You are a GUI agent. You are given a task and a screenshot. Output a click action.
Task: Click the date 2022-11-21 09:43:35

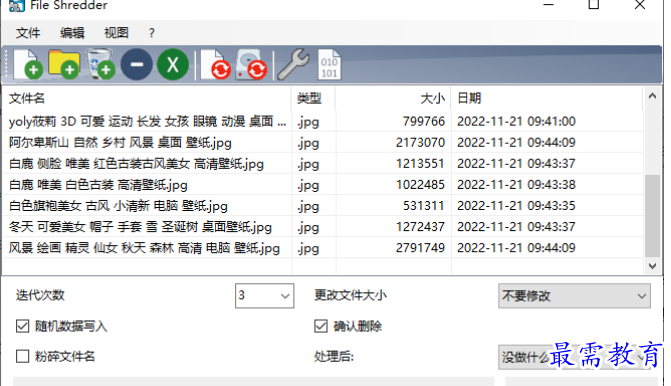click(x=516, y=206)
